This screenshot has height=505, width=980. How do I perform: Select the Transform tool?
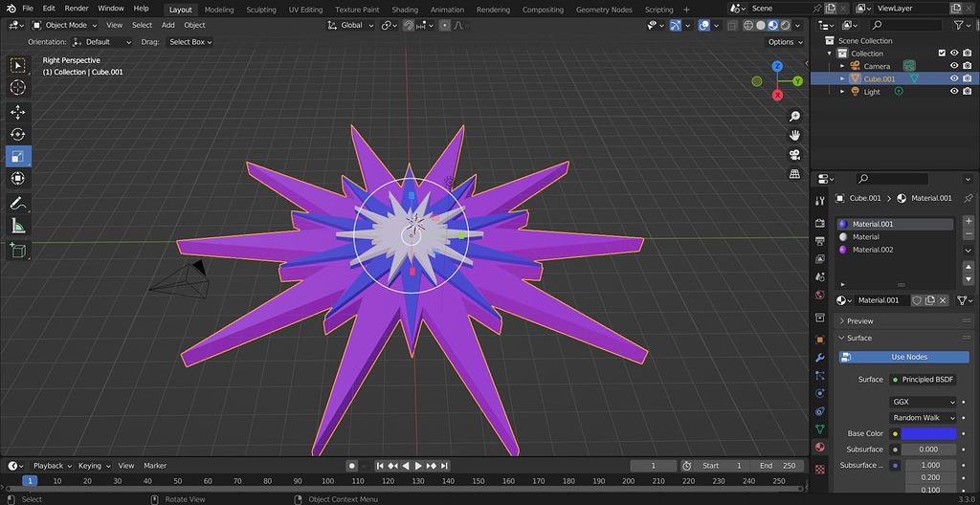18,178
